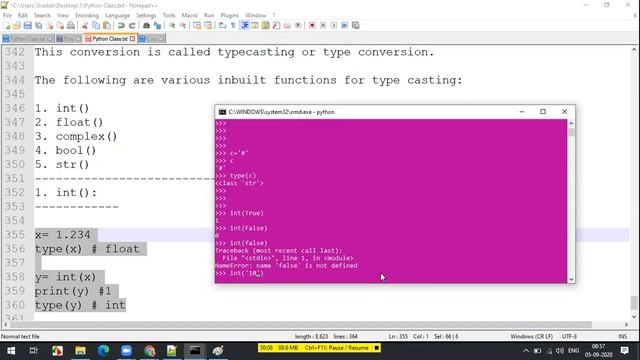Click the int('10 input line in cmd
Viewport: 640px width, 360px height.
coord(240,273)
